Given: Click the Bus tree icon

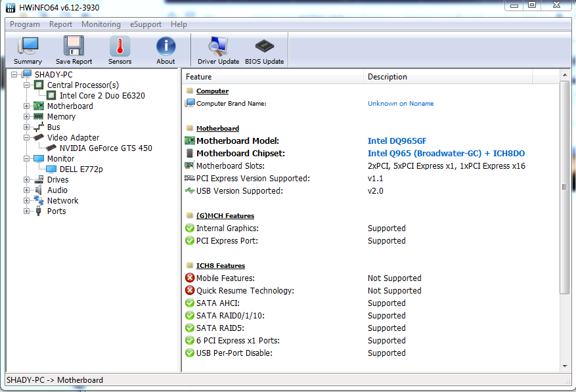Looking at the screenshot, I should pos(39,127).
